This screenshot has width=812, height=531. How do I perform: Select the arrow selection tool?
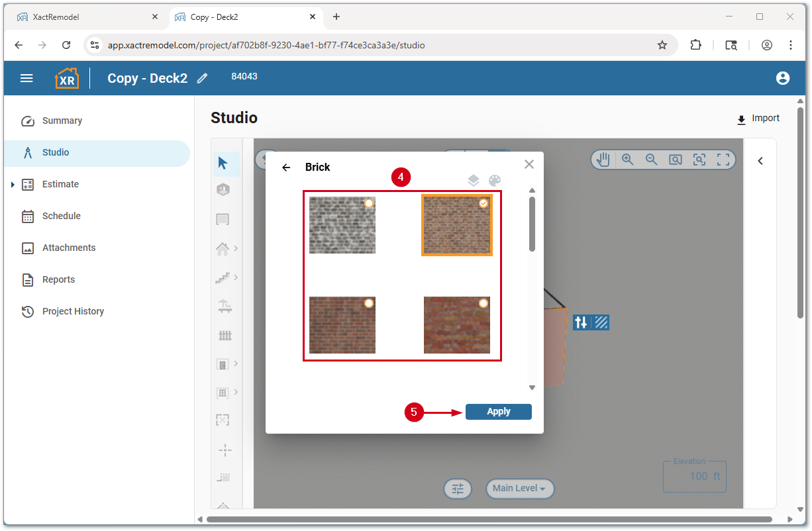(225, 162)
